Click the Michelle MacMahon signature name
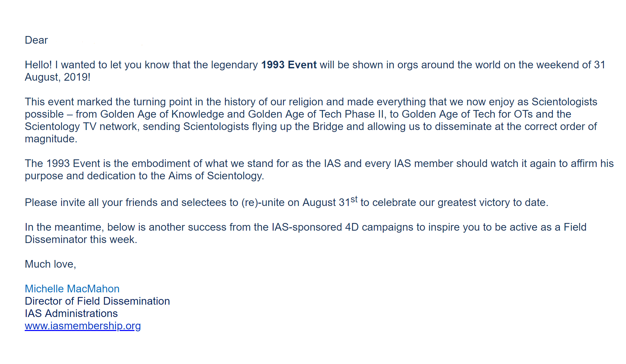Image resolution: width=626 pixels, height=364 pixels. point(72,289)
